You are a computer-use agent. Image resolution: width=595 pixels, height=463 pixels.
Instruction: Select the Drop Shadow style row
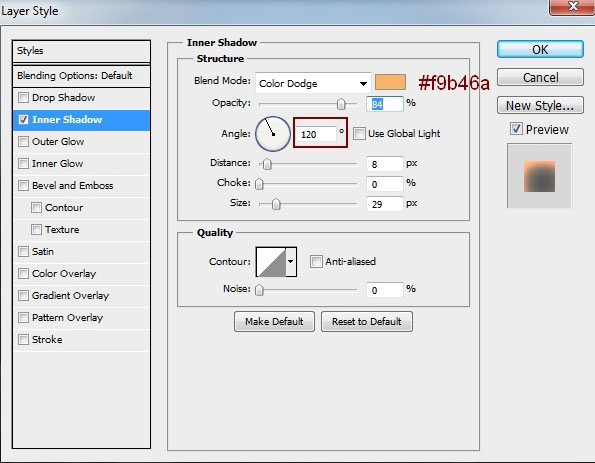[82, 98]
